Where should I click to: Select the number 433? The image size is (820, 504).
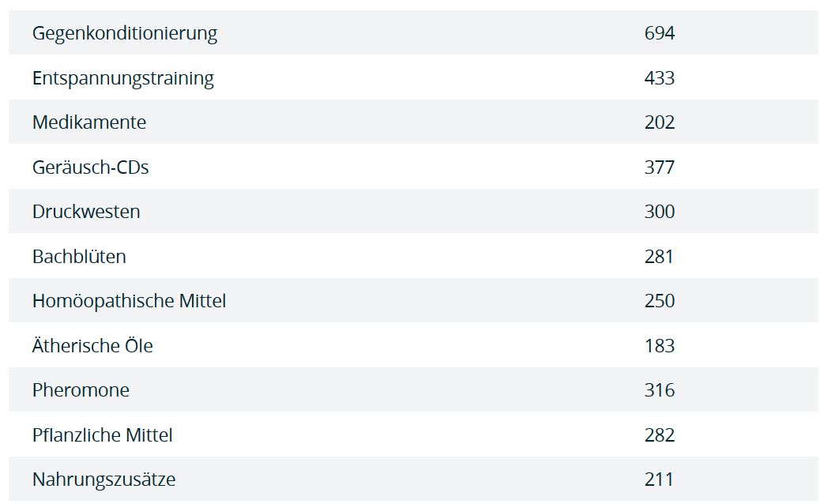tap(660, 78)
